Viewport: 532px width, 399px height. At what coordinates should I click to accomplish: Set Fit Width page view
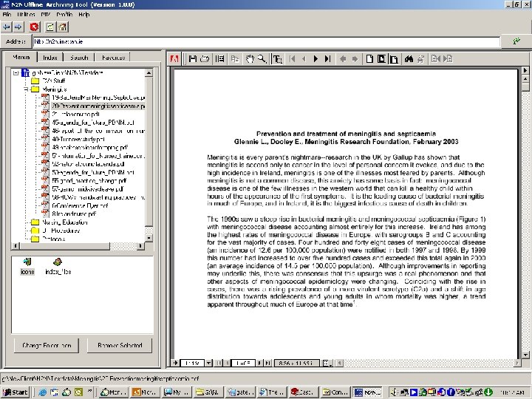(394, 59)
